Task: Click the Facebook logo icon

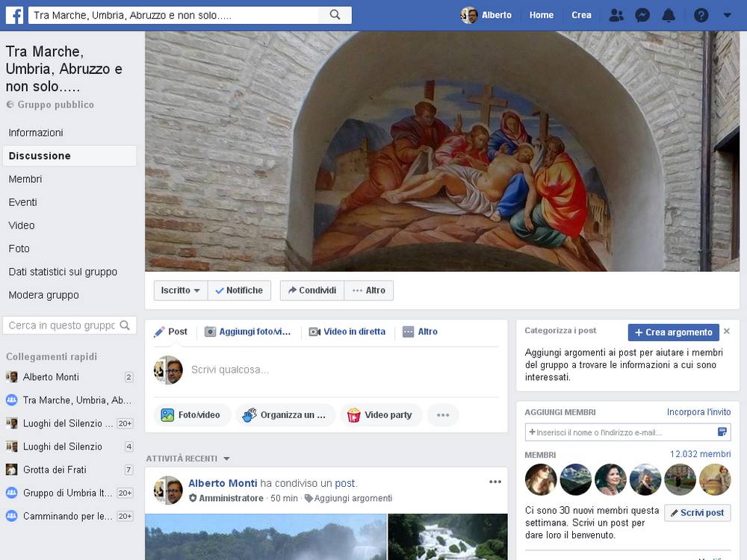Action: 15,15
